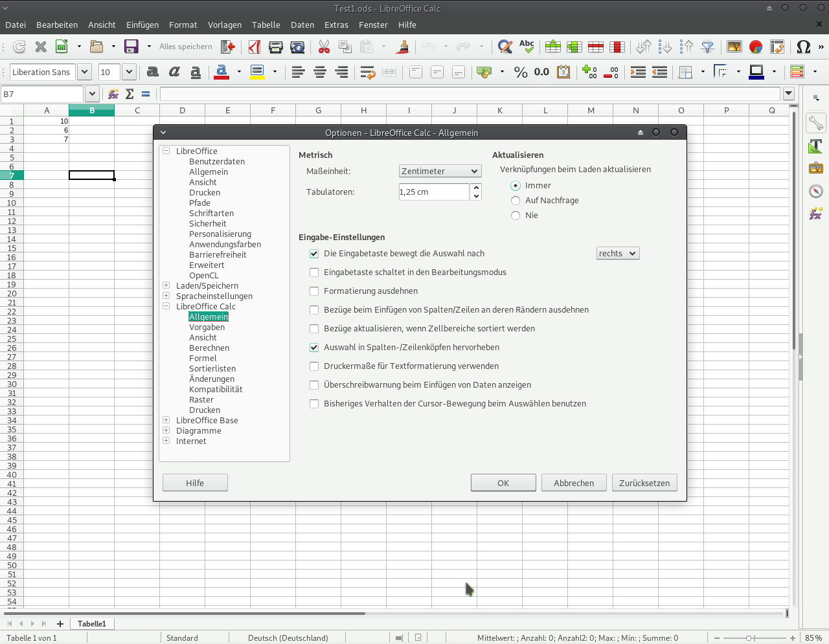Enable Formatierung ausdehnen checkbox
The width and height of the screenshot is (829, 644).
coord(314,291)
